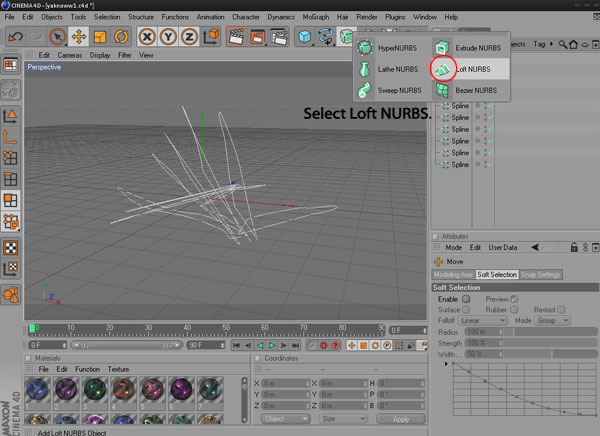Open the viewport Display menu
Viewport: 600px width, 436px height.
[x=100, y=56]
